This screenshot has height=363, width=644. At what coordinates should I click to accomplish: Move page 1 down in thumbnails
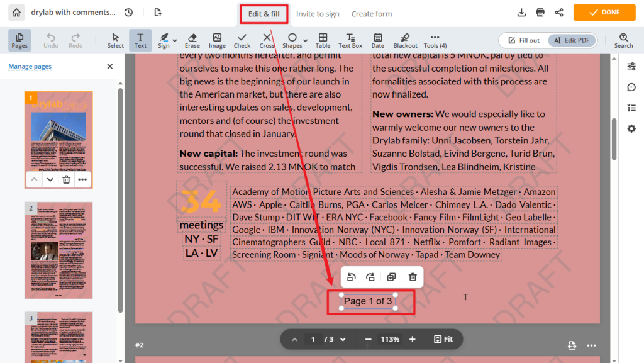[x=50, y=179]
